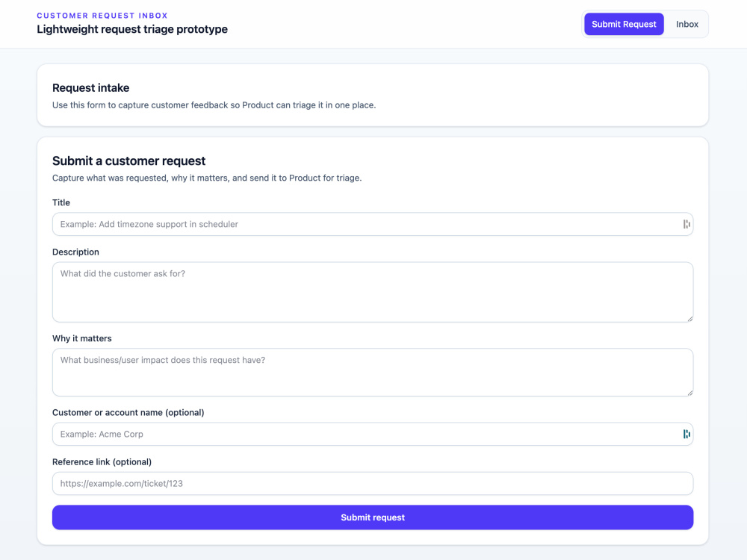
Task: Click the 'Use this form to capture' description text
Action: (x=214, y=105)
